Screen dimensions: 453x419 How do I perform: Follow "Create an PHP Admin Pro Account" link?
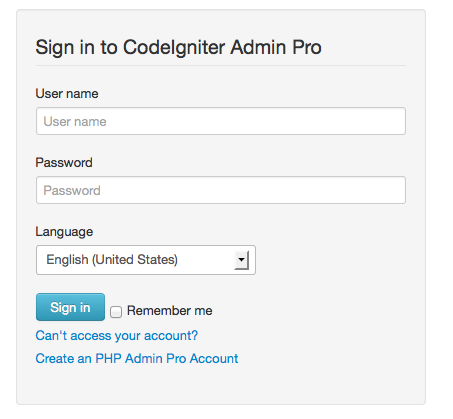(137, 359)
